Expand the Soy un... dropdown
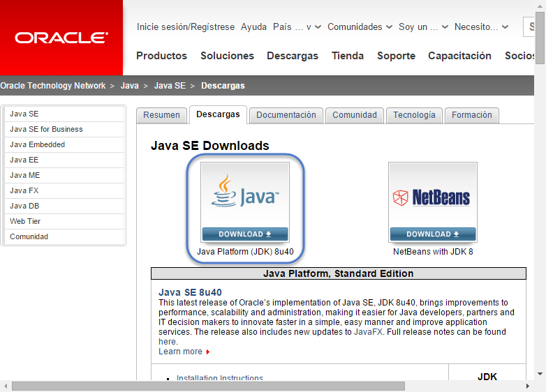The image size is (546, 392). (423, 27)
